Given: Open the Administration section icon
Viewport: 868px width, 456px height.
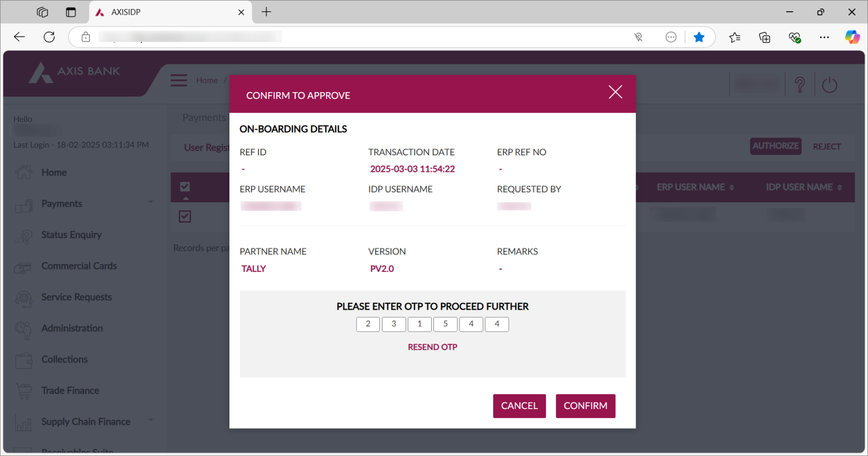Looking at the screenshot, I should coord(23,328).
